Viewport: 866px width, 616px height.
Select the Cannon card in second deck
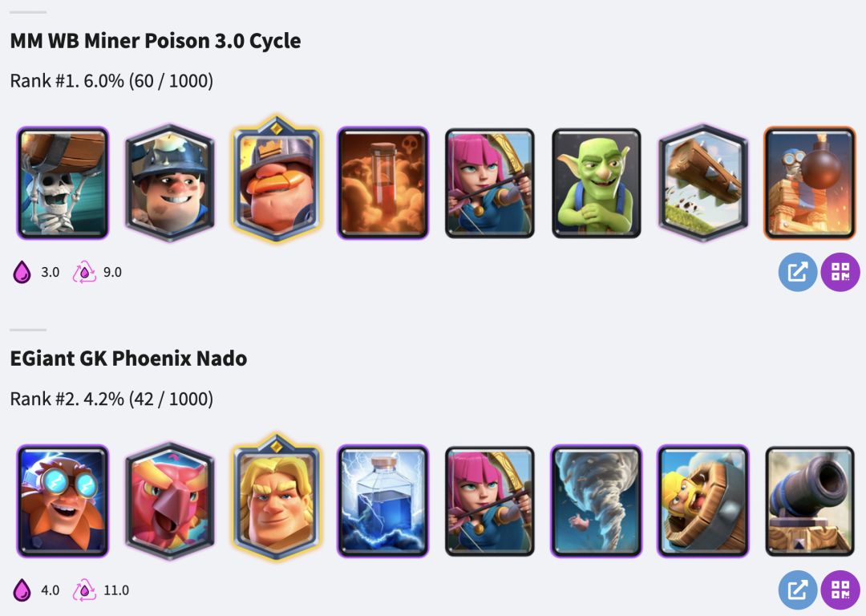pyautogui.click(x=810, y=500)
